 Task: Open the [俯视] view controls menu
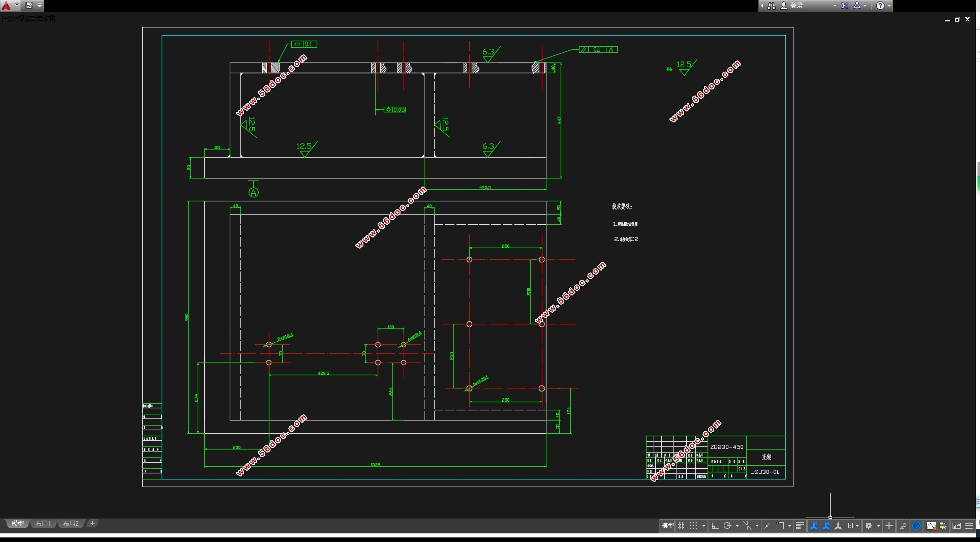pos(18,19)
